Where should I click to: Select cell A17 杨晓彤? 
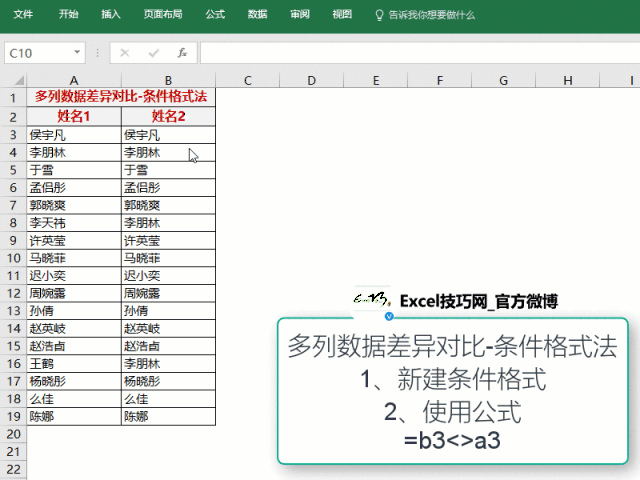pos(74,381)
